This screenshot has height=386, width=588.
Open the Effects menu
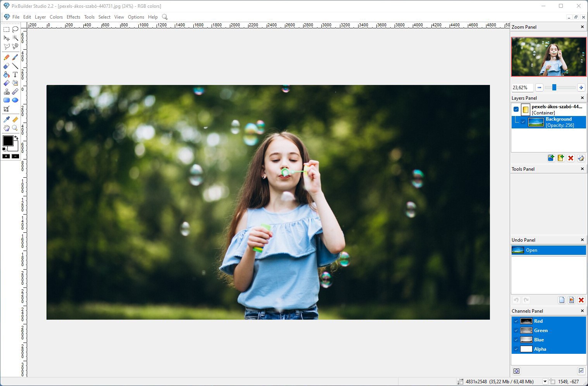(73, 17)
